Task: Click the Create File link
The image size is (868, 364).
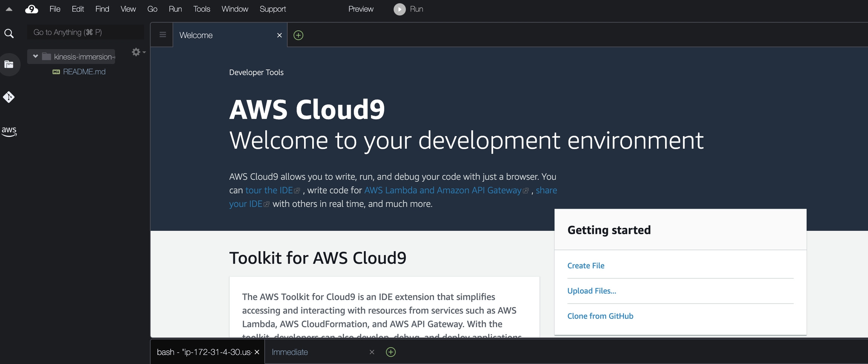Action: pyautogui.click(x=585, y=266)
